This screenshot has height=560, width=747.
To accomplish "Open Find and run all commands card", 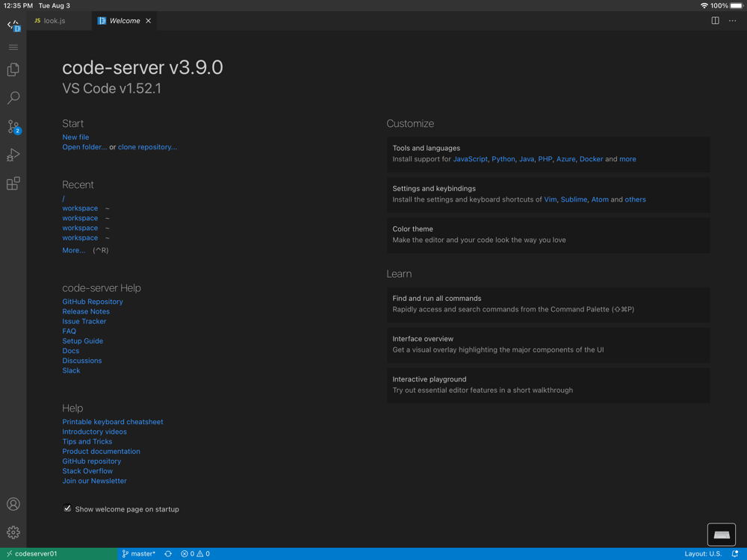I will 548,304.
